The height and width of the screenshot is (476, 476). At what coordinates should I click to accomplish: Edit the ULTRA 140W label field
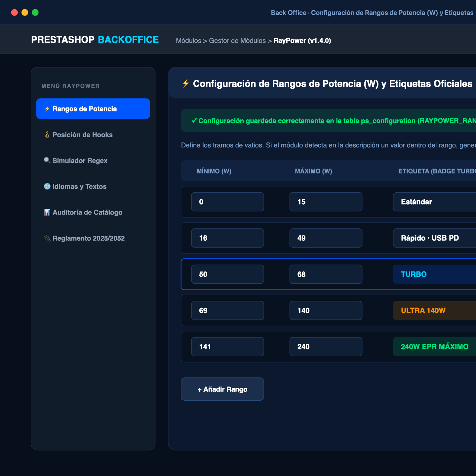(434, 310)
